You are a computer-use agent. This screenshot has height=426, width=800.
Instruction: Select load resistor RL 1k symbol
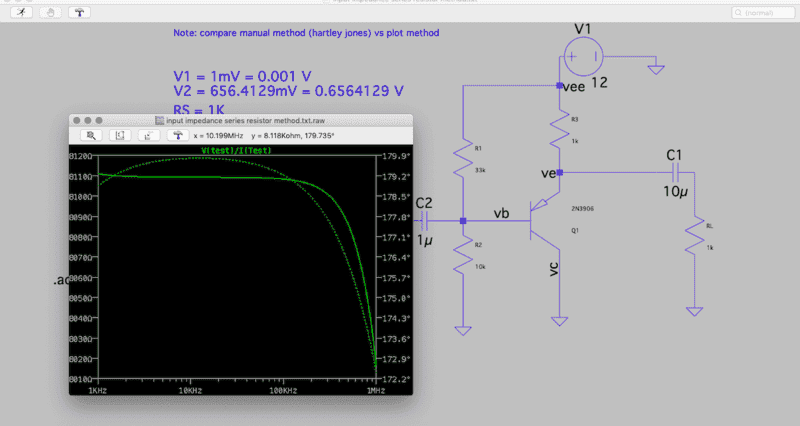[x=694, y=236]
